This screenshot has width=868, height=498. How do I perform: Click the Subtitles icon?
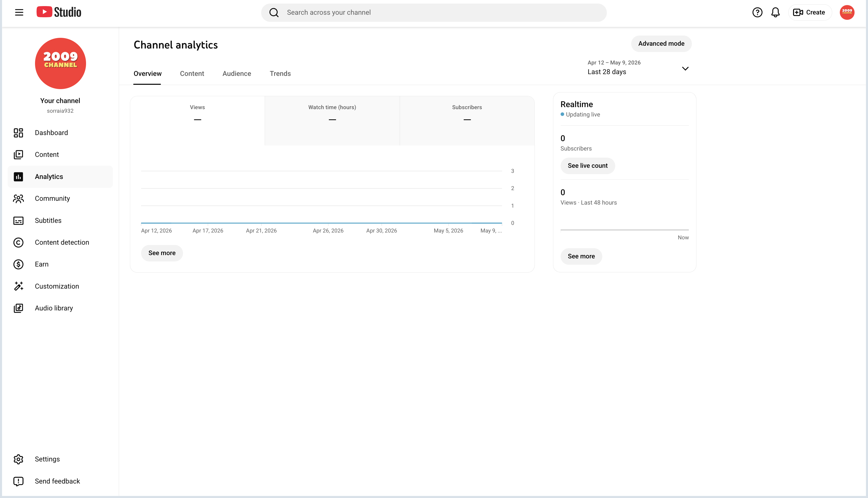[19, 221]
